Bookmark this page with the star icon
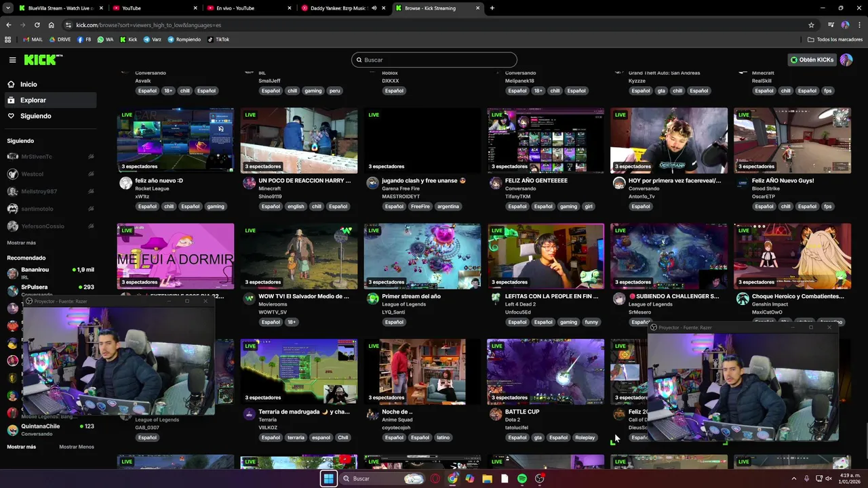 811,25
